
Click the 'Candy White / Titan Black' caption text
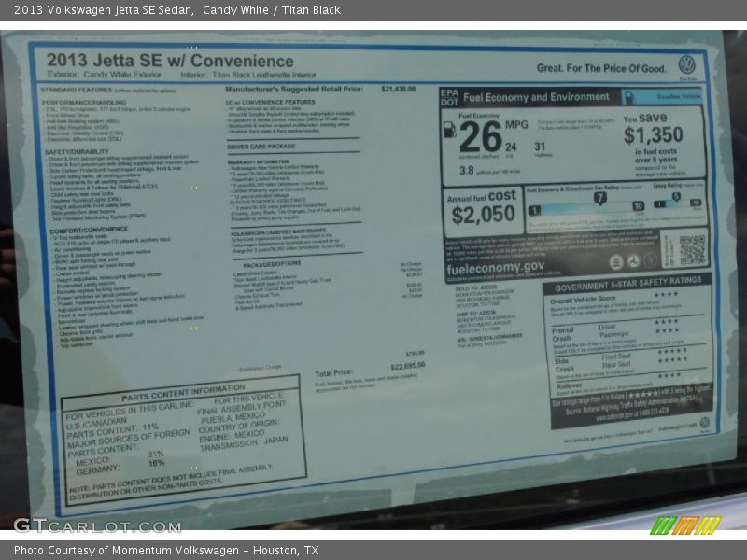272,10
